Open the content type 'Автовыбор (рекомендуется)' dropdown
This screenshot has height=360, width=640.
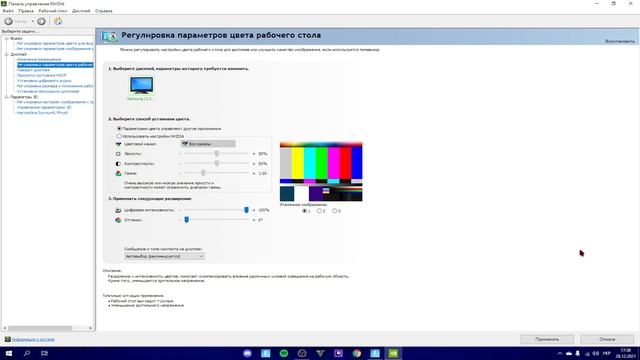click(x=164, y=256)
